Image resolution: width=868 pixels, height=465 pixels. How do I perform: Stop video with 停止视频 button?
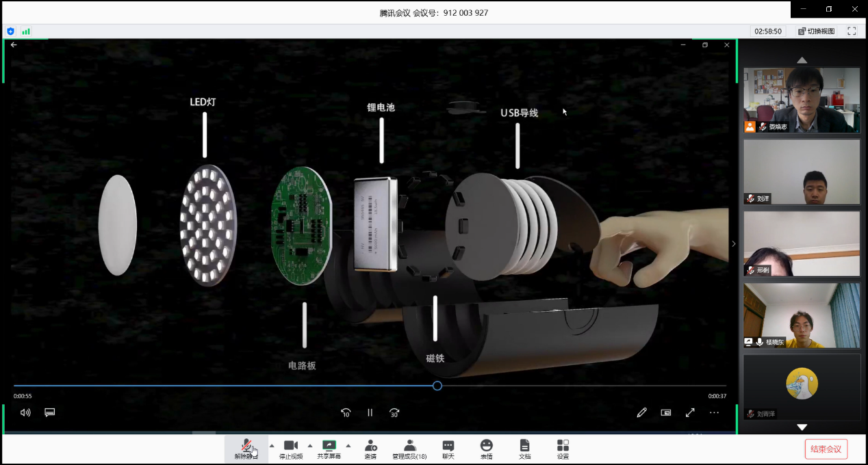(x=291, y=449)
